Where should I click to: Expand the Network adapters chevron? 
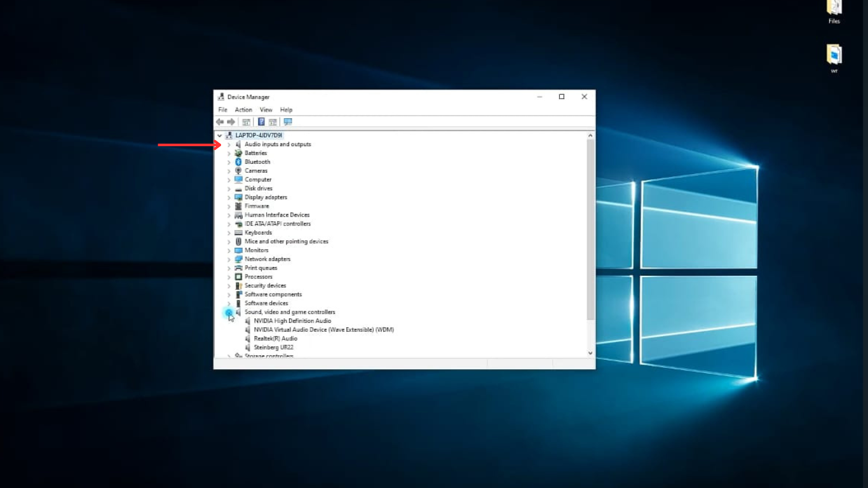(x=229, y=259)
